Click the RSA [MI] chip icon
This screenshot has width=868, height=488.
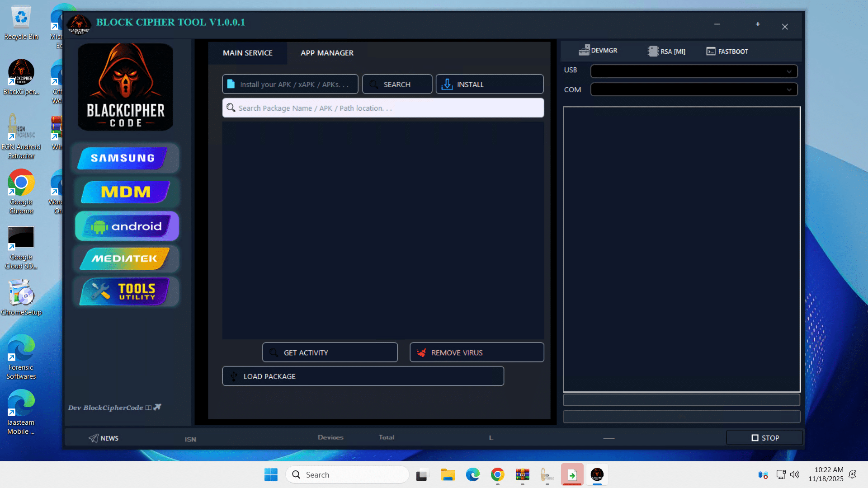[653, 52]
